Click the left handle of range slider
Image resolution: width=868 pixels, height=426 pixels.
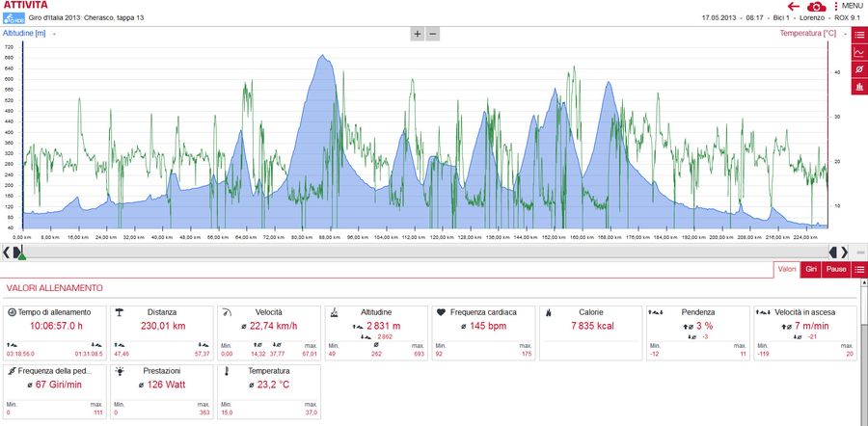coord(17,253)
